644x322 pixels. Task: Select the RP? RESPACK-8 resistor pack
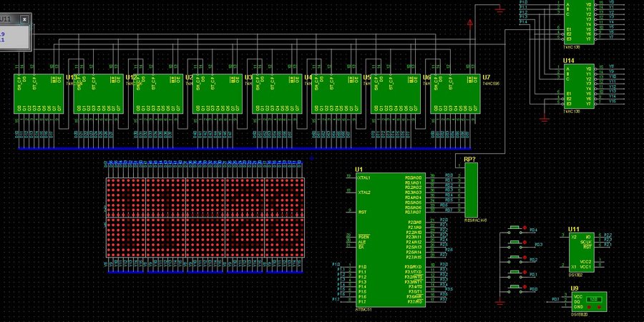471,188
